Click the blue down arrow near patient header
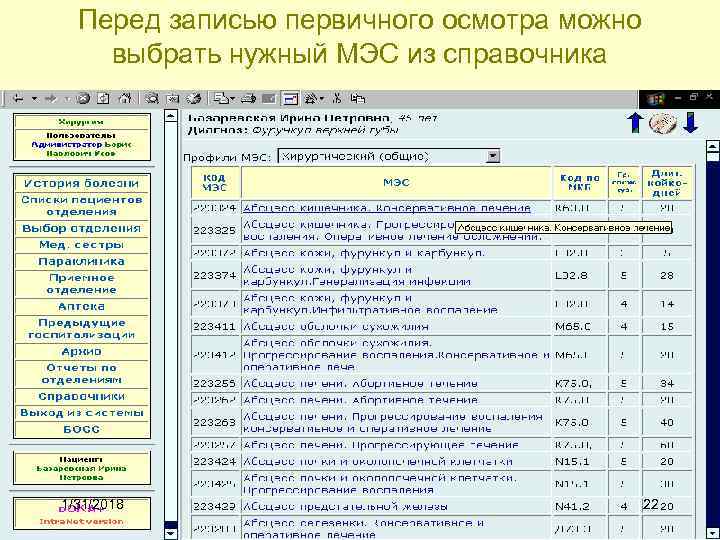The height and width of the screenshot is (540, 720). tap(691, 123)
